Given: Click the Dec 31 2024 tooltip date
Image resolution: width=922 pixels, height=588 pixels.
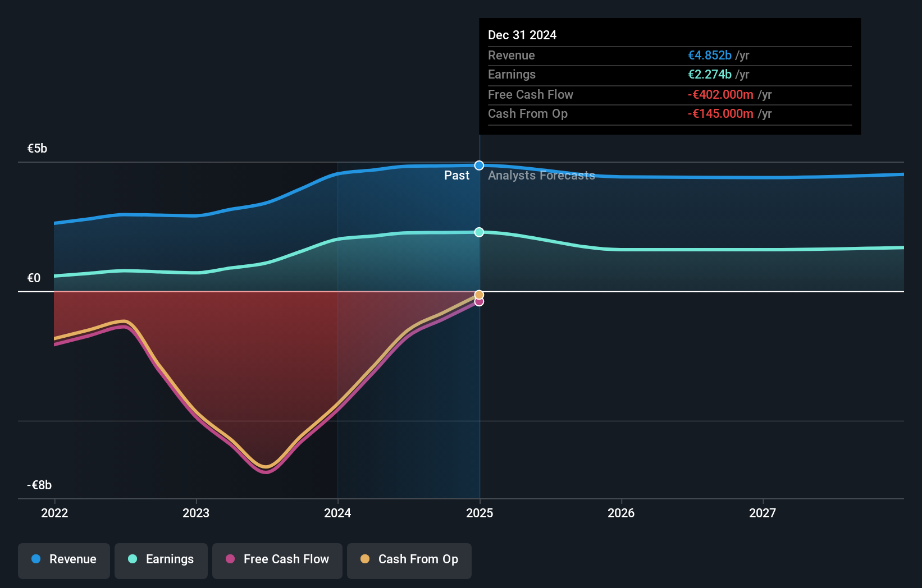Looking at the screenshot, I should click(522, 35).
